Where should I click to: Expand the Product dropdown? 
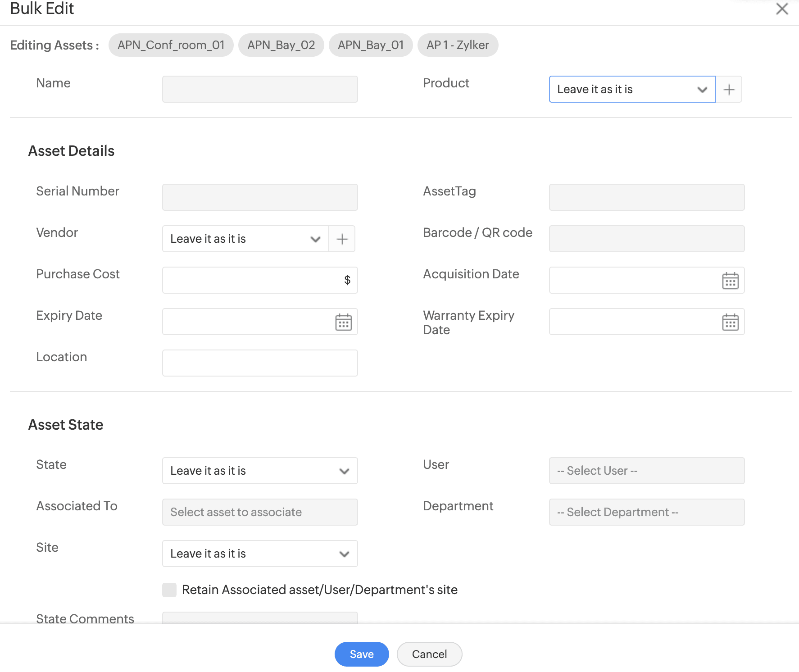pyautogui.click(x=632, y=90)
